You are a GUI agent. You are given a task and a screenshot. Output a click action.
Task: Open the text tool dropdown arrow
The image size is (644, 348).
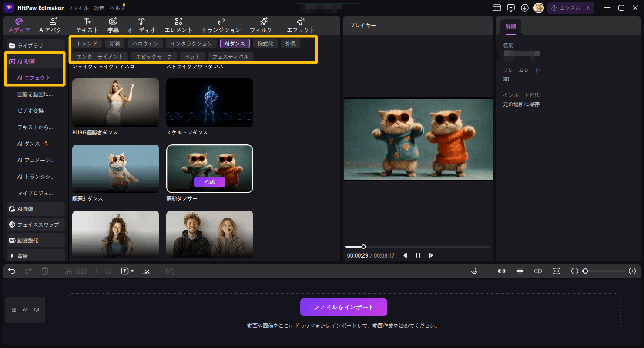click(x=132, y=271)
